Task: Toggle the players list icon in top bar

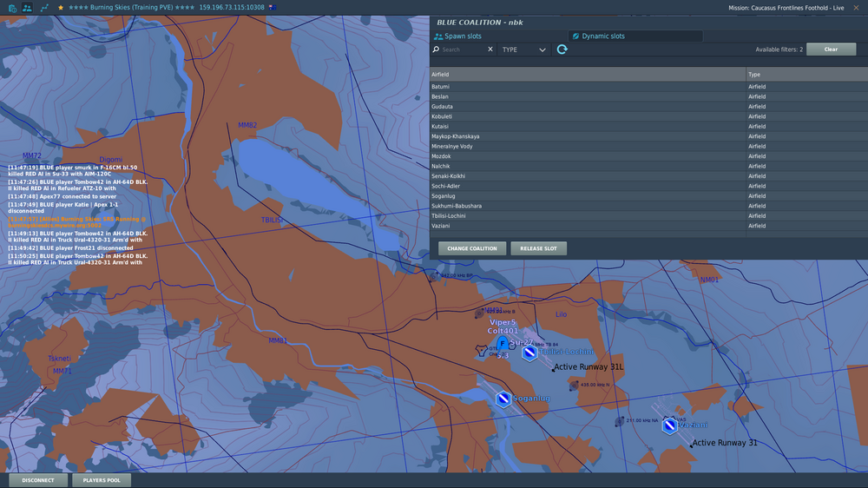Action: [x=27, y=7]
